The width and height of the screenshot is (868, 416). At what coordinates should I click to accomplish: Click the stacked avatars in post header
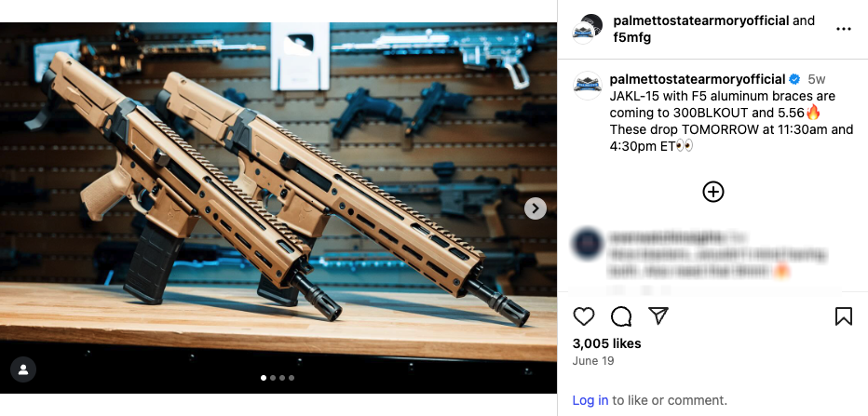click(x=588, y=30)
